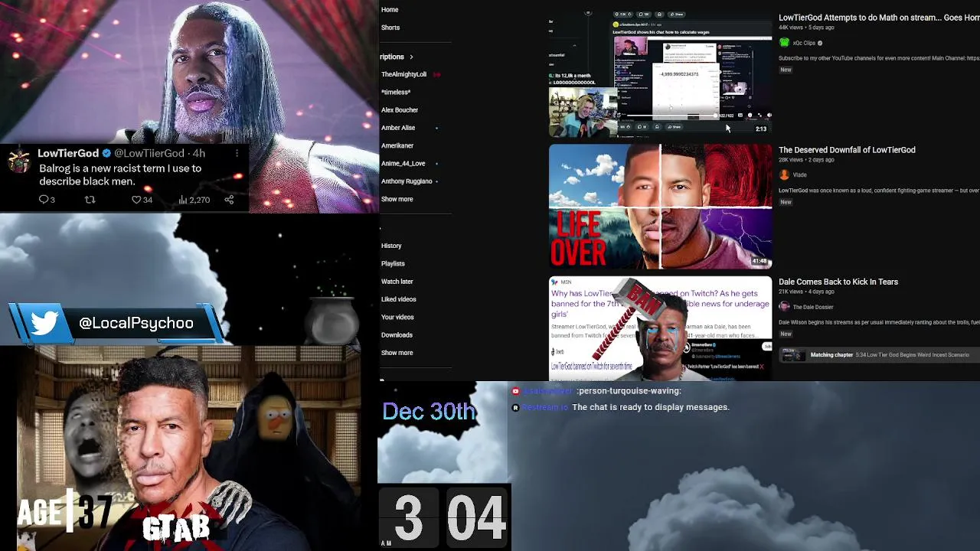Click the Dec 30th date overlay
The width and height of the screenshot is (980, 551).
[x=429, y=411]
